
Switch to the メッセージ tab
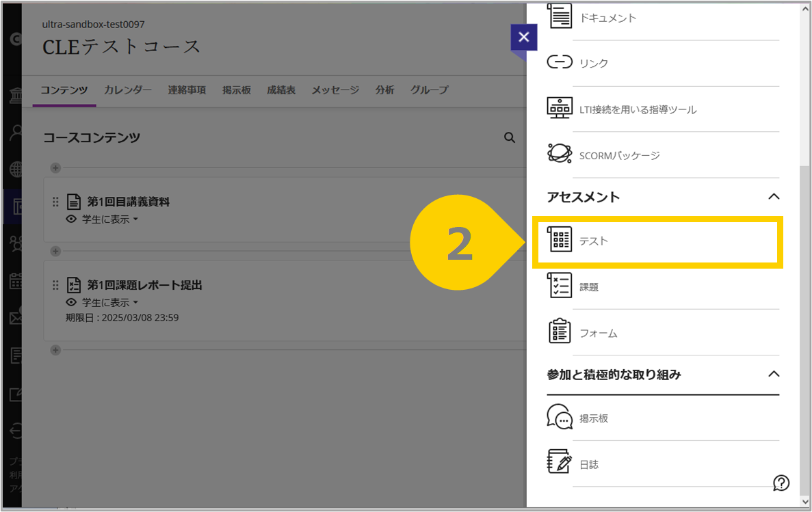pos(335,90)
